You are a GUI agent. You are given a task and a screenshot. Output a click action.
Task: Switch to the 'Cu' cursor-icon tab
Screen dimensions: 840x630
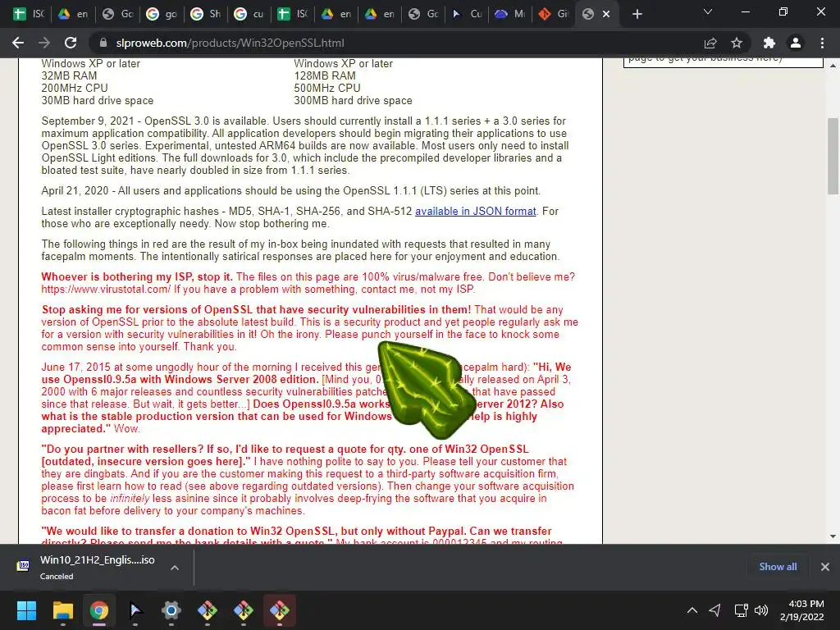(467, 14)
